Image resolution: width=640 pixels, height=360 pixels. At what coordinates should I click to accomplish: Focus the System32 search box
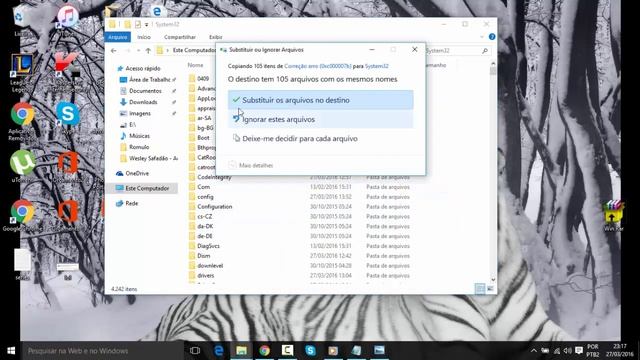click(456, 51)
